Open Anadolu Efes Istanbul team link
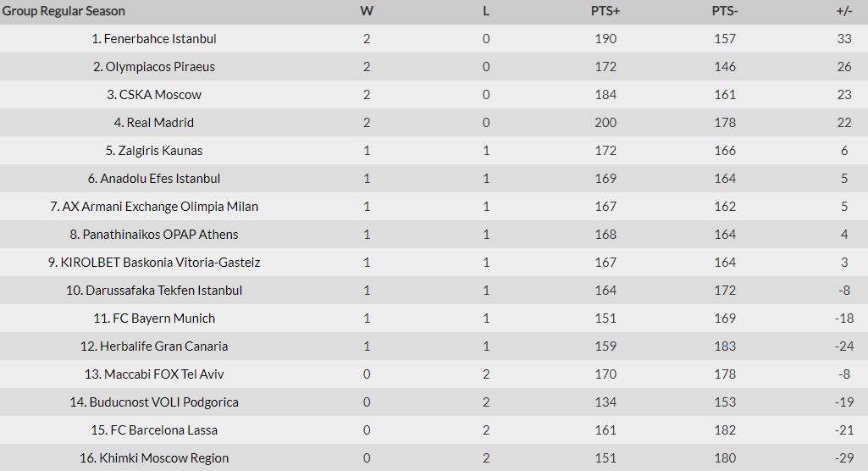 160,179
